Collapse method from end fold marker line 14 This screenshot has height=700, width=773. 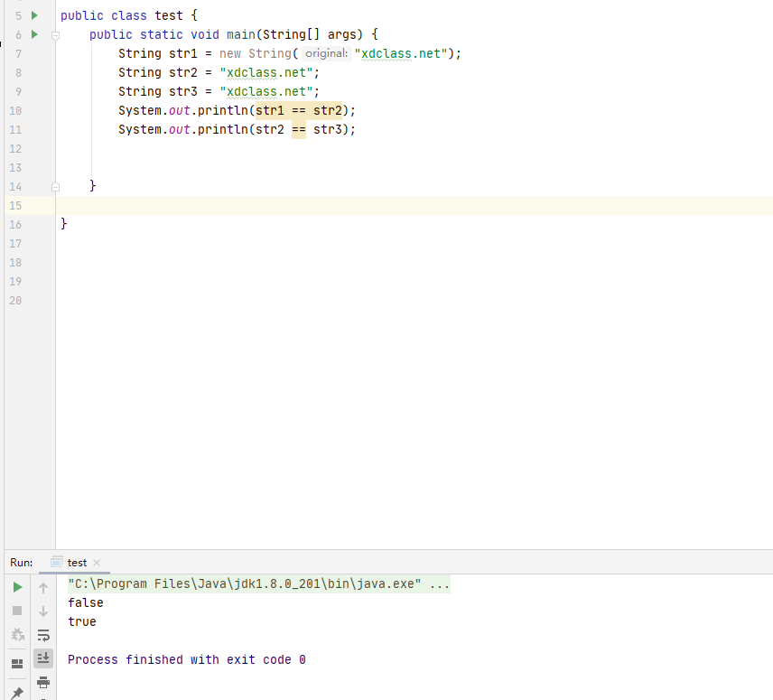point(56,187)
